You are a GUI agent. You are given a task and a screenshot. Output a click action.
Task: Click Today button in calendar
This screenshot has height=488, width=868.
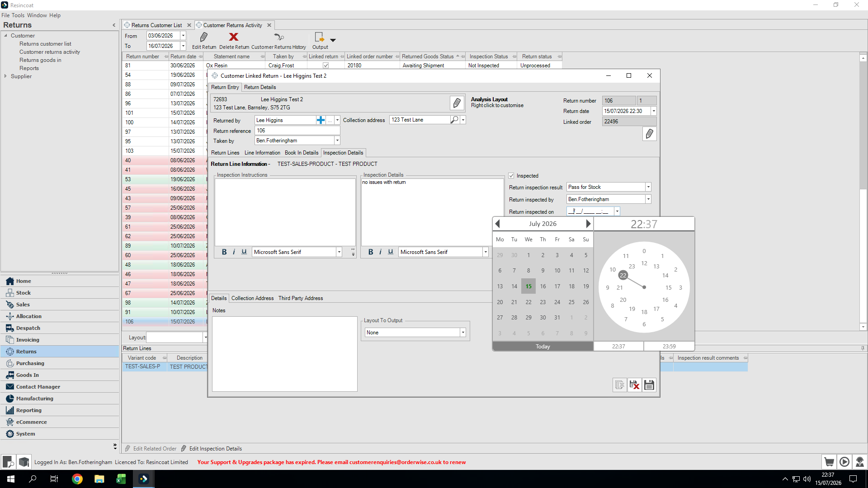(x=542, y=347)
